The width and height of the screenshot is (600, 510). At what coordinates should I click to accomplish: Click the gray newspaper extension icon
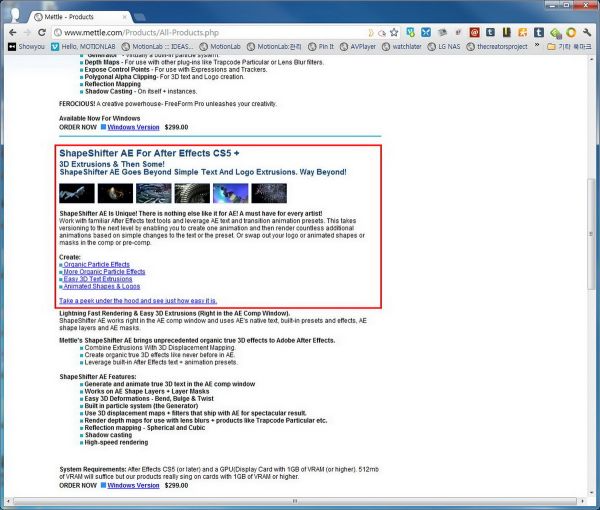[442, 33]
